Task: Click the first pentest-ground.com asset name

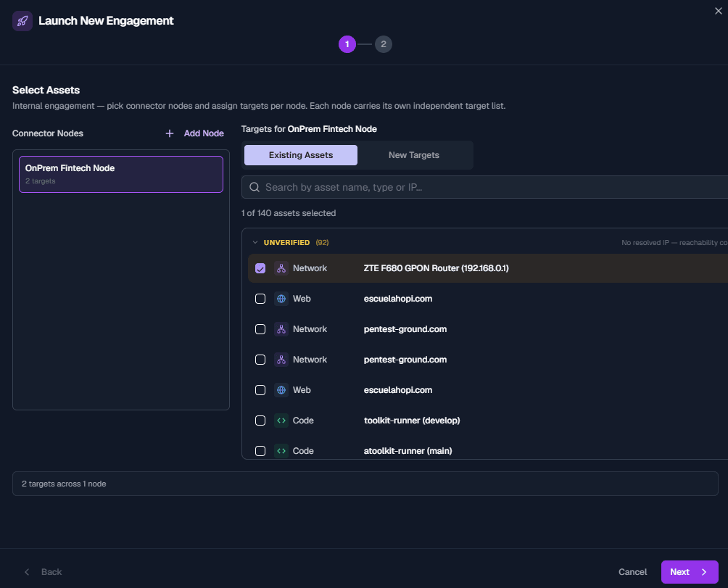Action: click(405, 329)
